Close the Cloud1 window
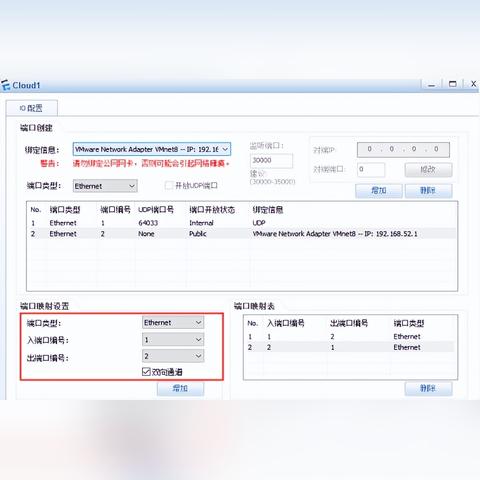Screen dimensions: 480x480 tap(473, 84)
